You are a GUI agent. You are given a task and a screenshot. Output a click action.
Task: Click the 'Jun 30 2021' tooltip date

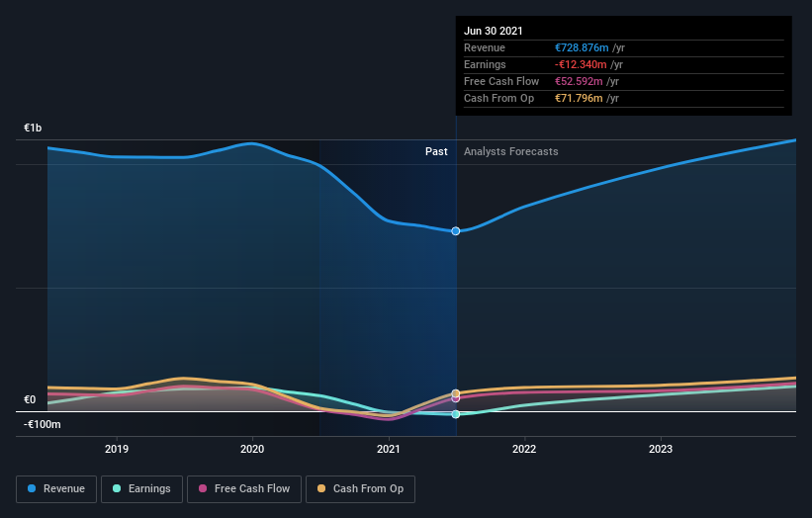(493, 31)
